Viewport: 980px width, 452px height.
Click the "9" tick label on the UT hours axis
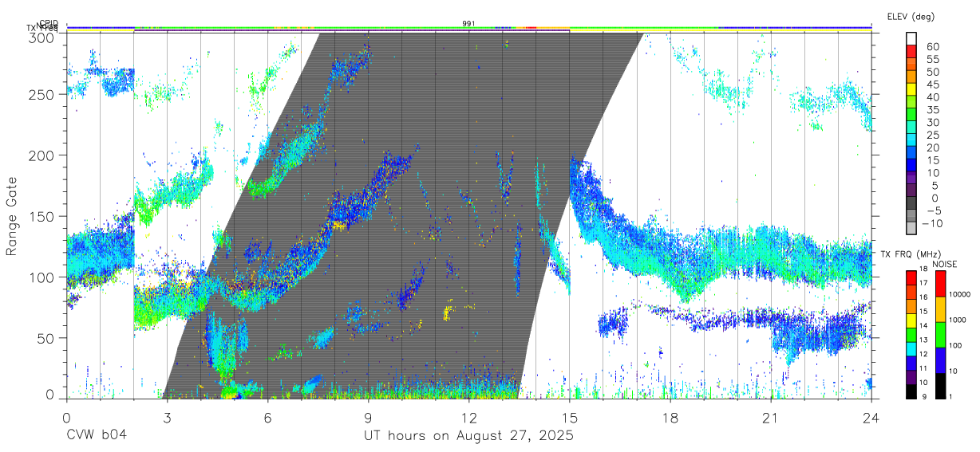(368, 417)
